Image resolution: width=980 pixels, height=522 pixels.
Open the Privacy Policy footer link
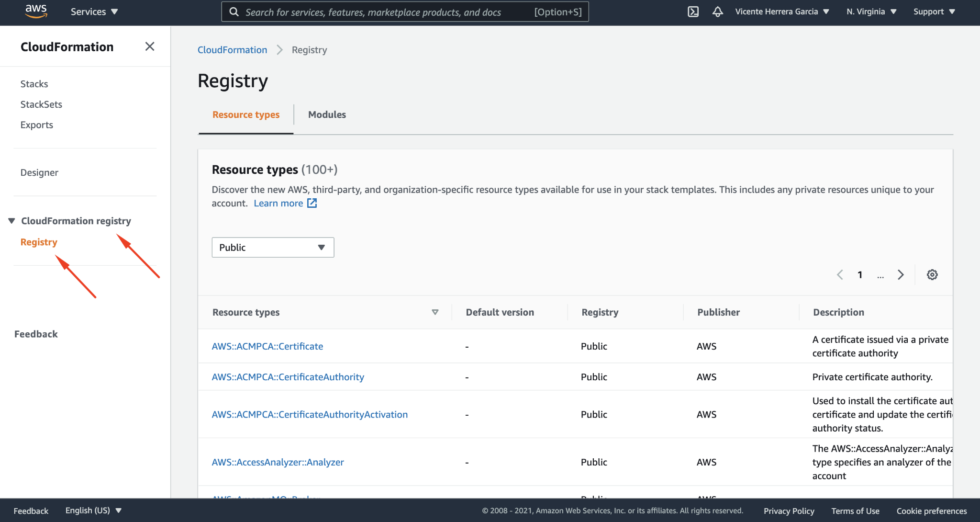click(789, 511)
